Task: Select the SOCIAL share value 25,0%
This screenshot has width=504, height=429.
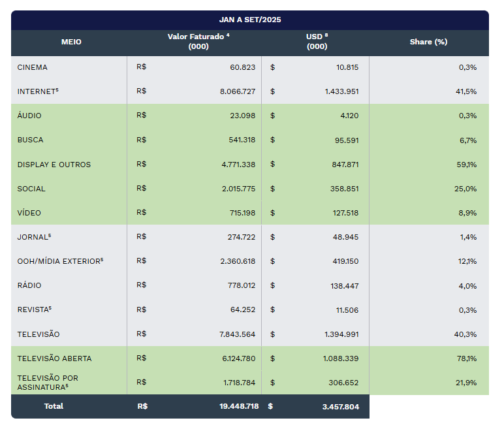Action: (x=467, y=189)
